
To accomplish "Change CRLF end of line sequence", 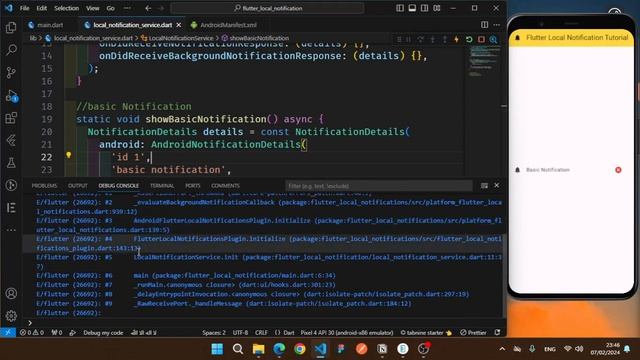I will tap(261, 333).
